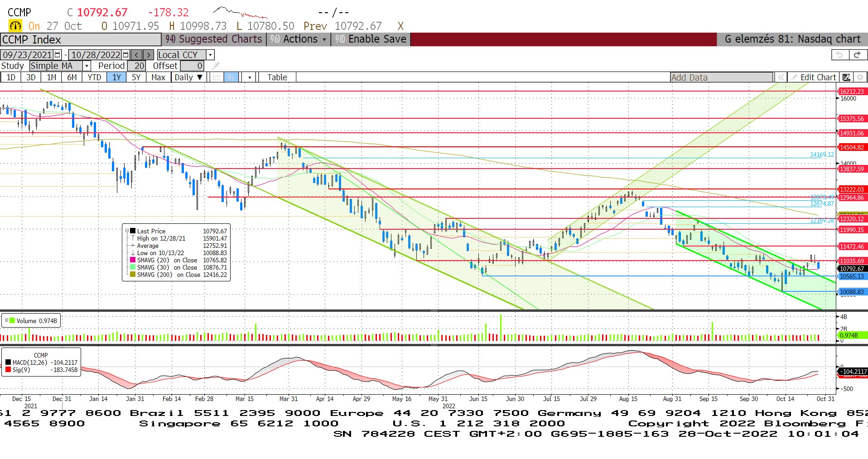Open 94) Suggested Charts

point(214,39)
